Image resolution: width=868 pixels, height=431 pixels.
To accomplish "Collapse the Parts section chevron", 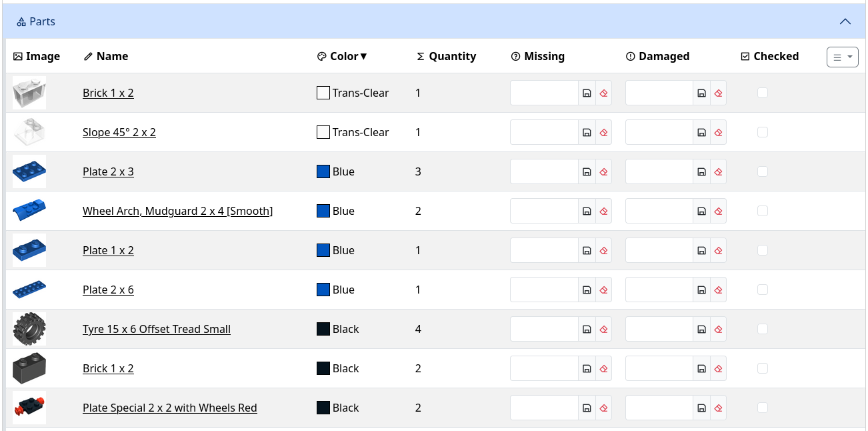I will pos(845,21).
